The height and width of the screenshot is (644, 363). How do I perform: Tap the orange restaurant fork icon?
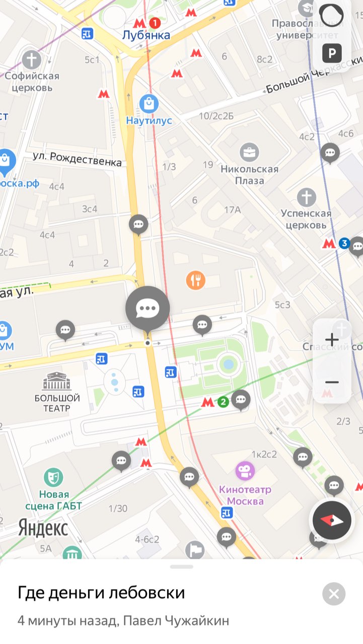195,280
